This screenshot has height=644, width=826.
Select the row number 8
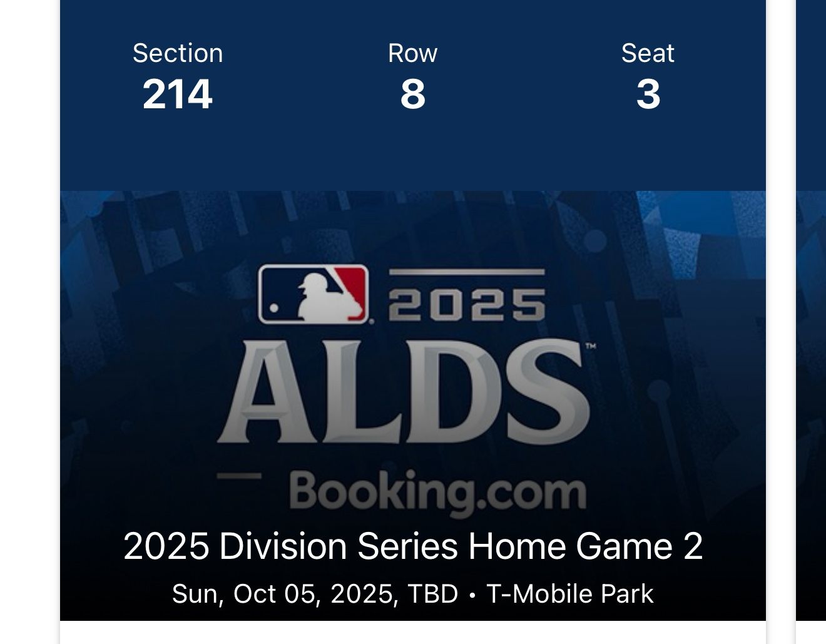point(412,95)
